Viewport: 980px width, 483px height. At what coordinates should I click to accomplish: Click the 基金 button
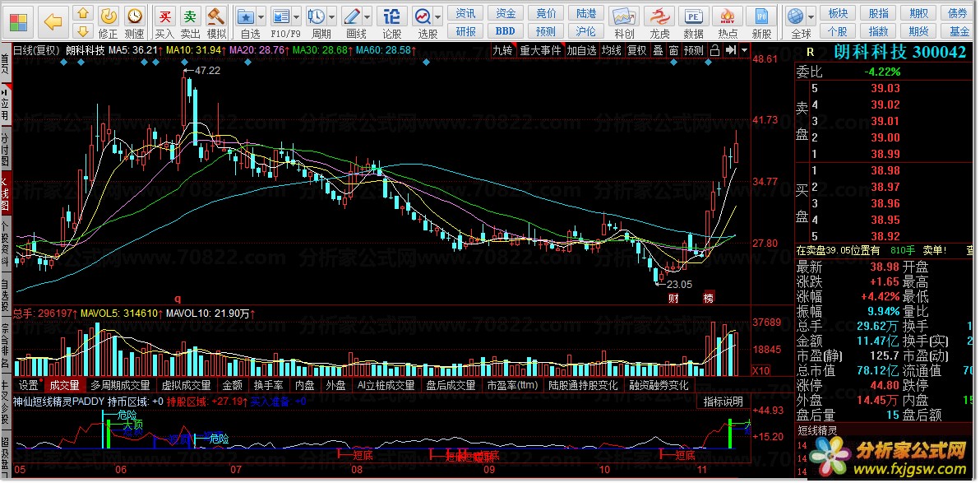click(x=959, y=30)
